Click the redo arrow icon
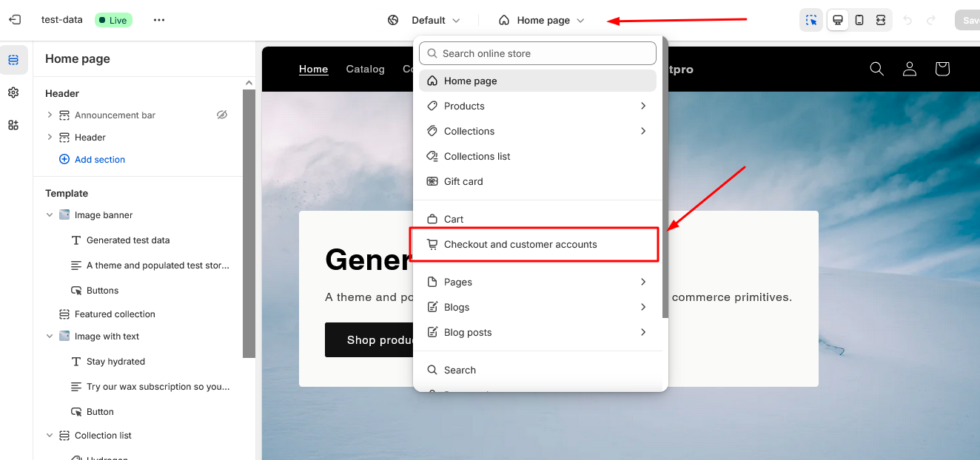Viewport: 980px width, 460px height. (x=931, y=20)
